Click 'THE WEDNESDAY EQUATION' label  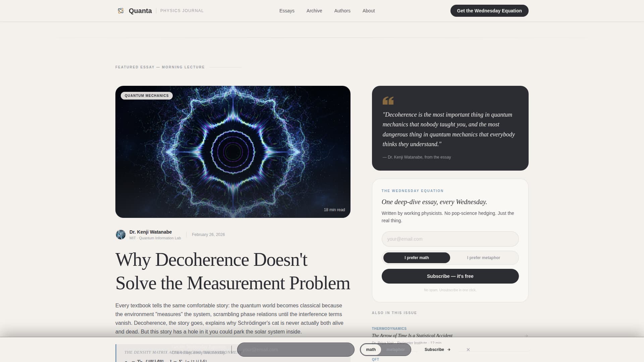pyautogui.click(x=413, y=191)
